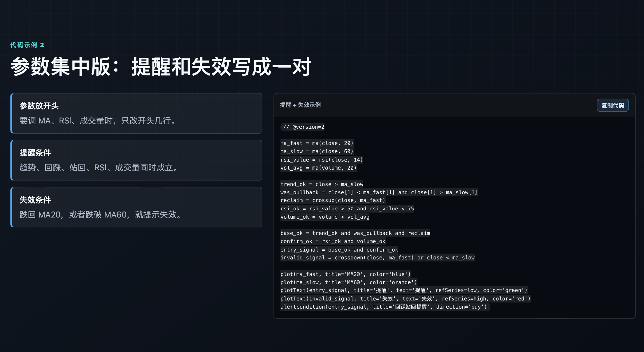Click the base_ok code line
Image resolution: width=644 pixels, height=352 pixels.
[x=355, y=233]
